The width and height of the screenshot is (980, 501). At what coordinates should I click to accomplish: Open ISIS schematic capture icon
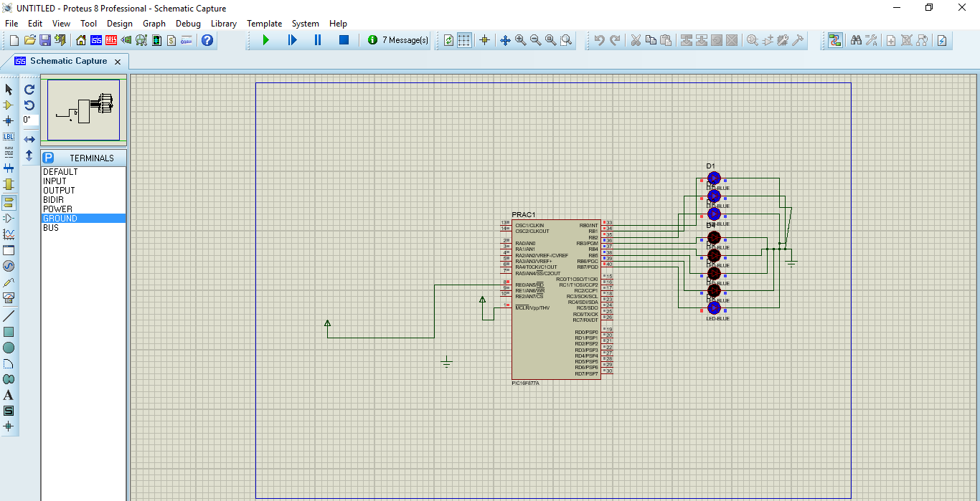(x=95, y=40)
